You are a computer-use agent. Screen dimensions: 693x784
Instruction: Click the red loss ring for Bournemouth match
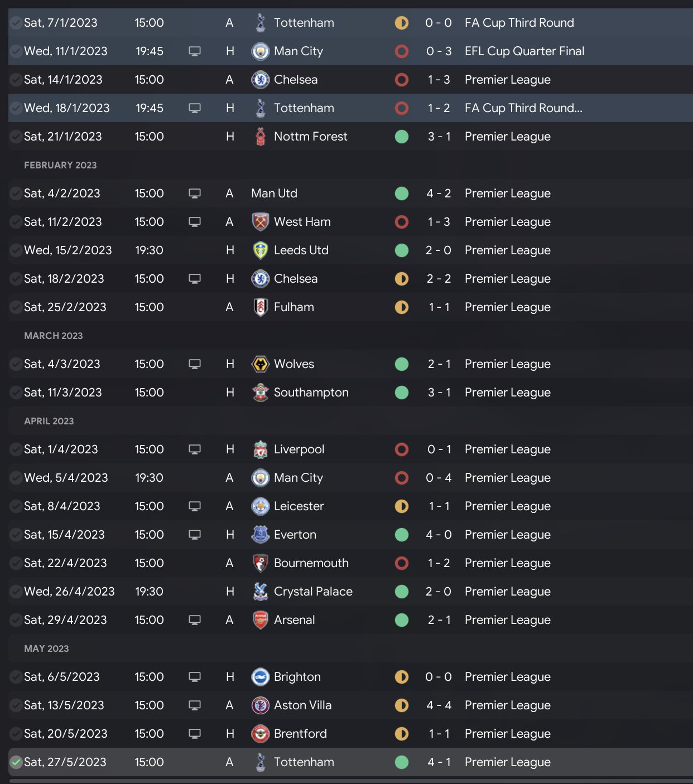(x=401, y=563)
